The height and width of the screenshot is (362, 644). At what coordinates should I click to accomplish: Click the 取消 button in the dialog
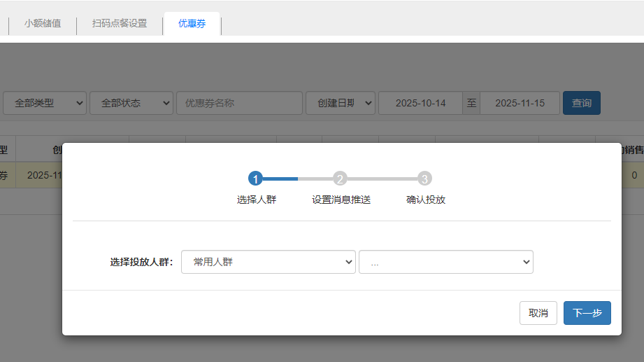point(538,313)
